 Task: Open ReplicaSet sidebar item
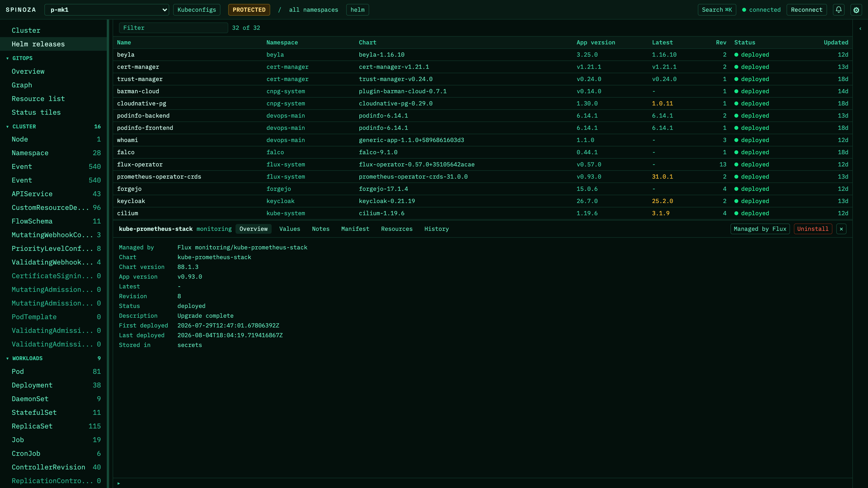[53, 426]
